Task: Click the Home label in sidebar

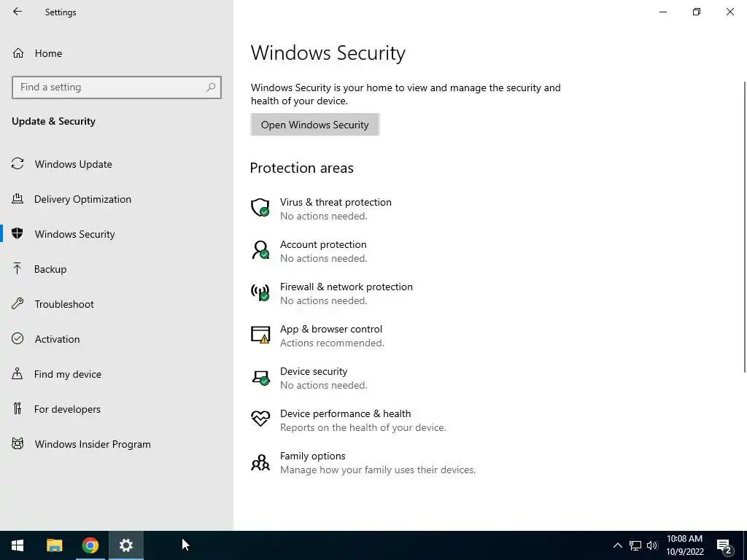Action: (48, 53)
